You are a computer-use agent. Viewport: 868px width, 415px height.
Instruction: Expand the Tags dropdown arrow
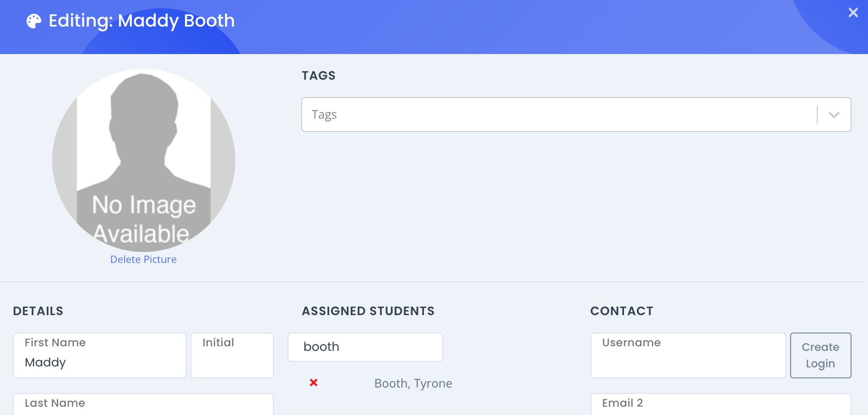click(x=834, y=115)
